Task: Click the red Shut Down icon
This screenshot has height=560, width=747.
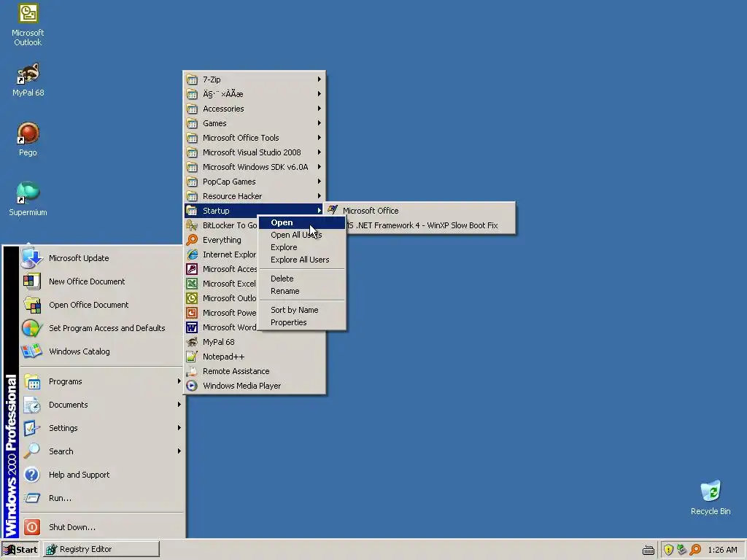Action: click(32, 527)
